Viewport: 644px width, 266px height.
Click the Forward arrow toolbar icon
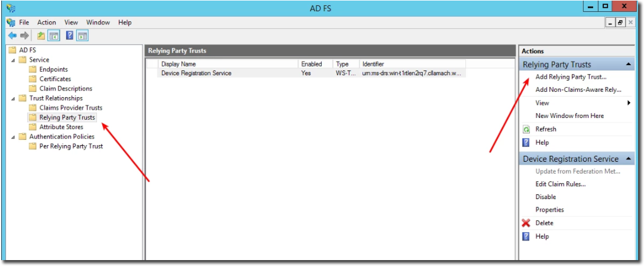25,36
